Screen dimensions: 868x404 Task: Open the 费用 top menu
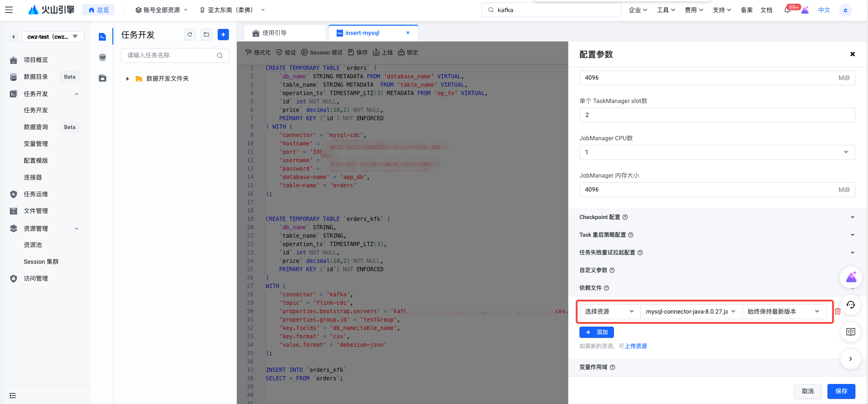[694, 10]
